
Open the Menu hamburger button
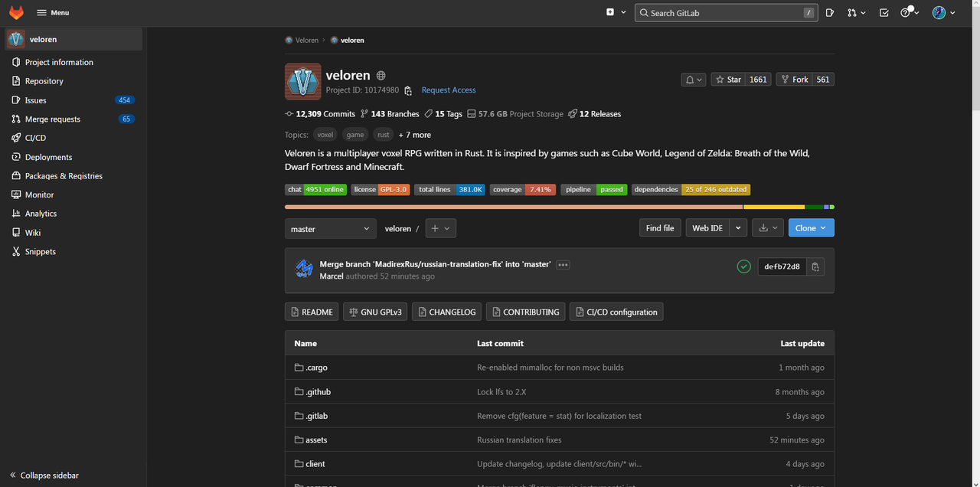[x=53, y=12]
